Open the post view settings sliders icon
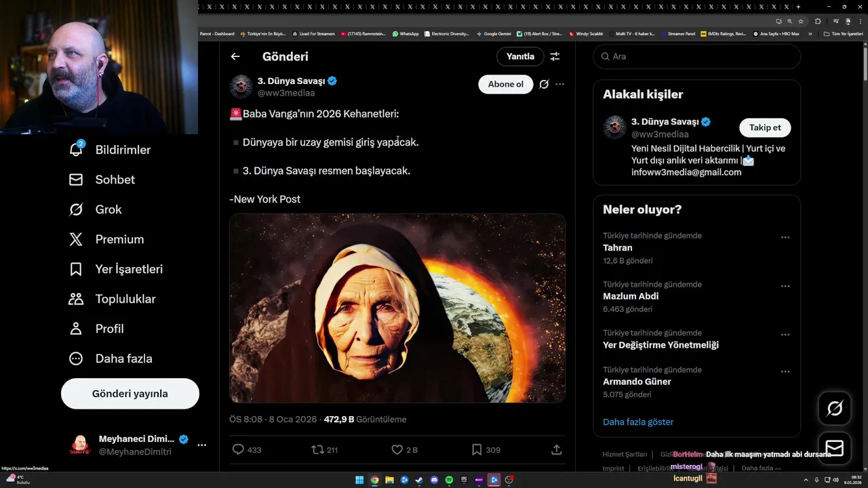The width and height of the screenshot is (868, 488). point(555,56)
